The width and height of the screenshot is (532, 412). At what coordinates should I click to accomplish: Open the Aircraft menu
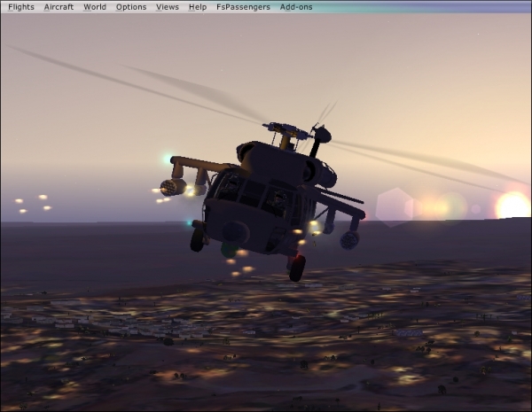(59, 7)
